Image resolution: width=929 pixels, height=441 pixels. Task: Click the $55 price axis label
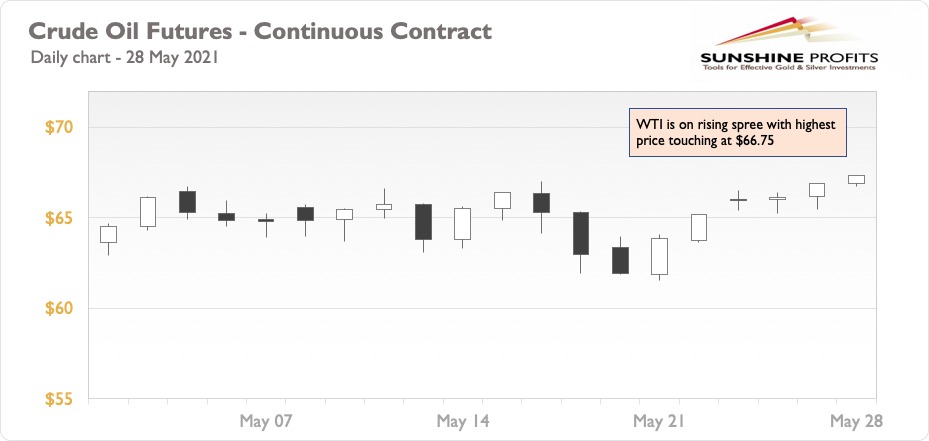[x=58, y=399]
